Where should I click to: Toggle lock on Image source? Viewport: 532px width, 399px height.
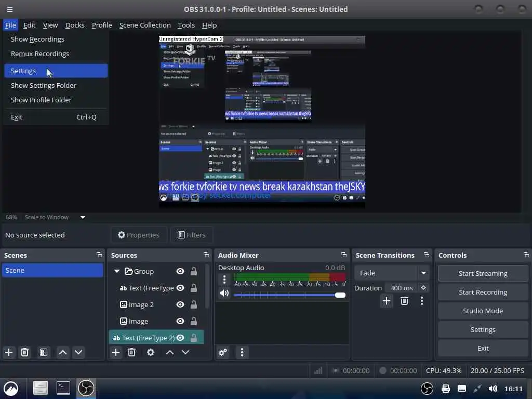pos(193,321)
